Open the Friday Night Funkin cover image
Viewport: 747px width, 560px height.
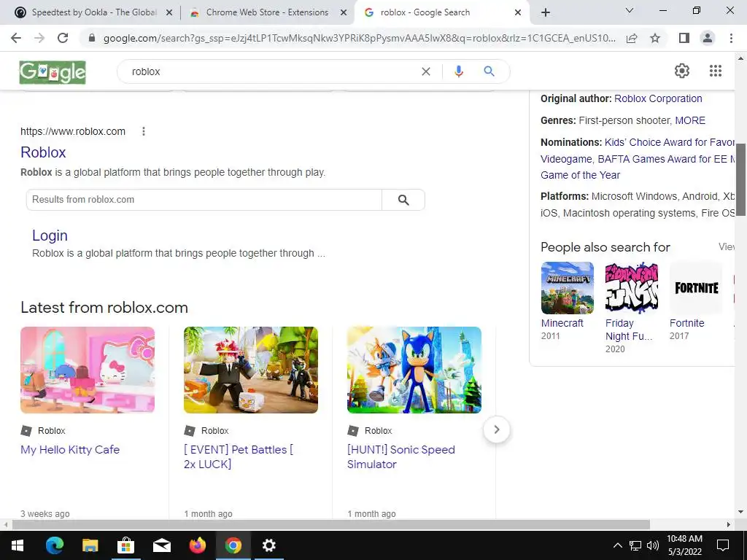632,287
